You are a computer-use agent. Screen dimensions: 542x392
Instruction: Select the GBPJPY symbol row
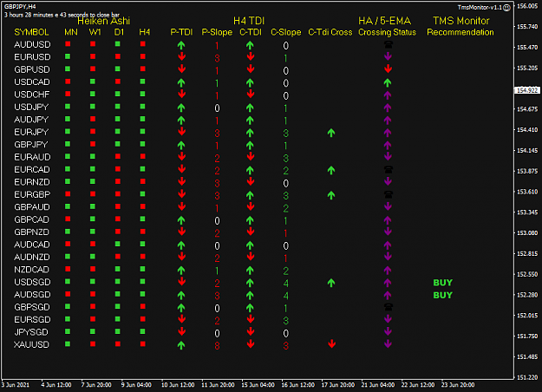tap(30, 145)
